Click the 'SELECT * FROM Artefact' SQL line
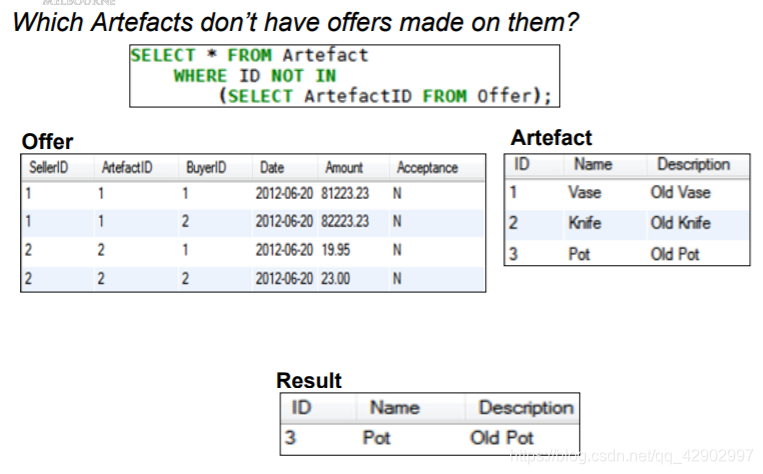 point(249,55)
